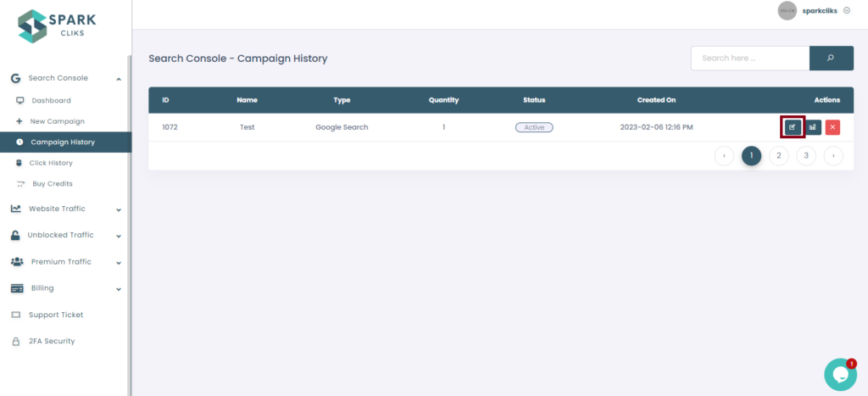Screen dimensions: 868x396
Task: Click the campaign ID 1072 cell
Action: pos(170,127)
